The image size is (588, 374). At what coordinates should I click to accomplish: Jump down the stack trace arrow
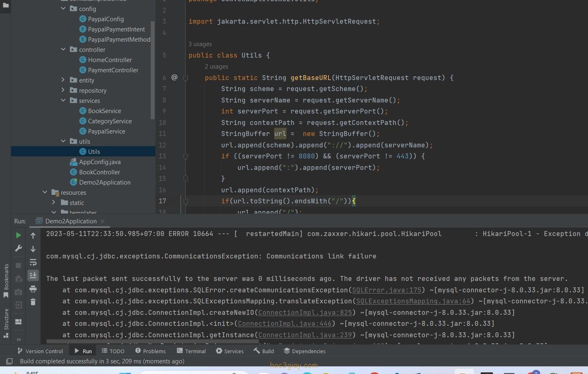[33, 249]
